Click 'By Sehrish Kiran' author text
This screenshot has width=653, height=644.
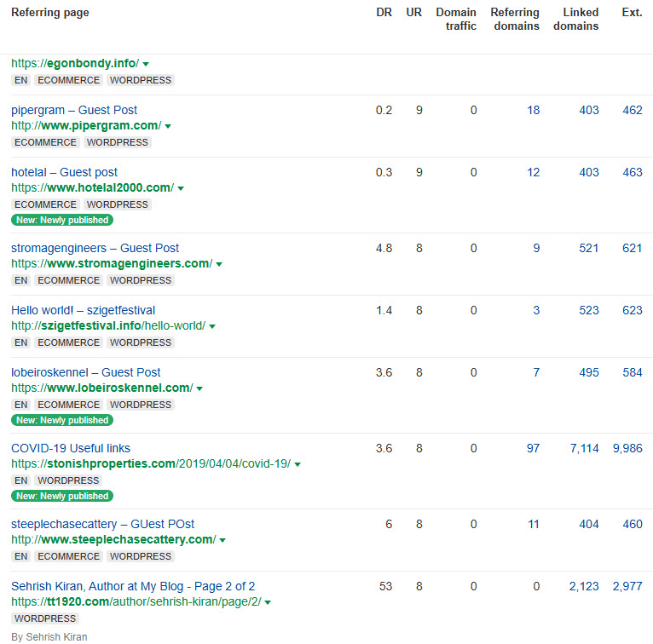click(49, 637)
